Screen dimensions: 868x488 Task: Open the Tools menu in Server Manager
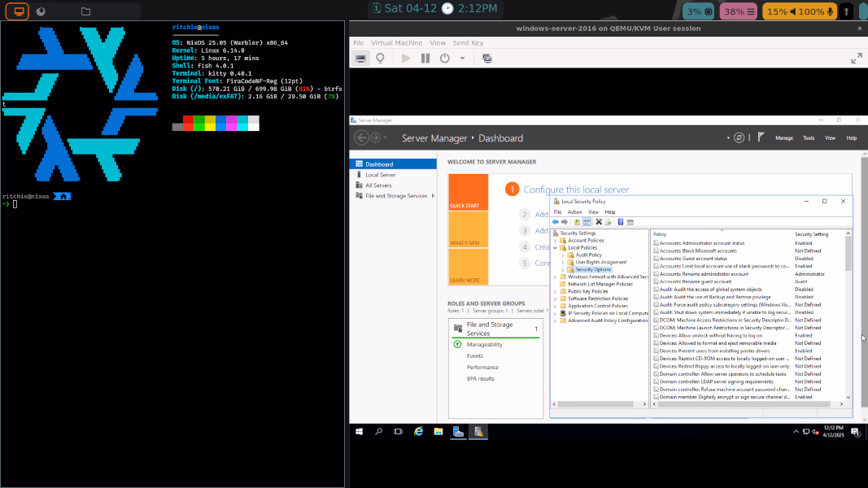click(809, 137)
